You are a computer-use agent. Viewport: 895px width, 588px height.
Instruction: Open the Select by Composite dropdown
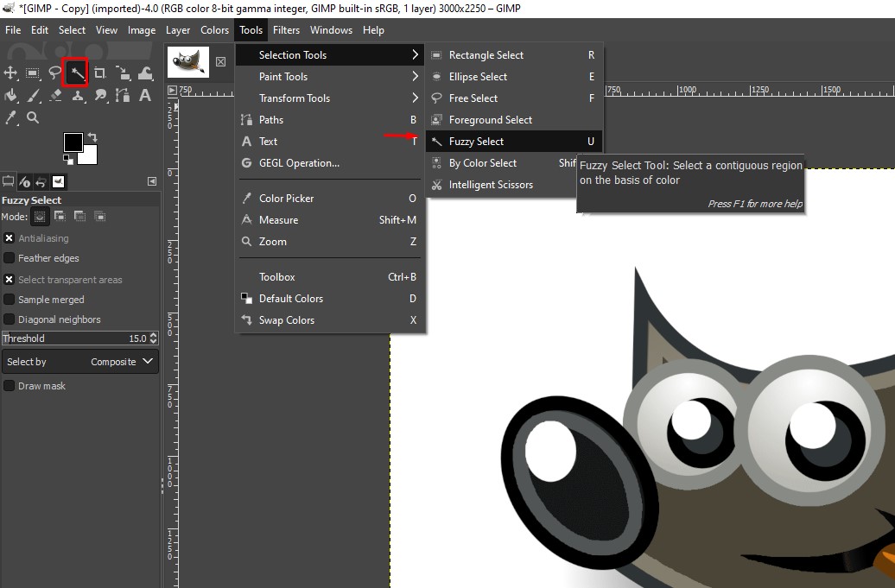pos(79,362)
